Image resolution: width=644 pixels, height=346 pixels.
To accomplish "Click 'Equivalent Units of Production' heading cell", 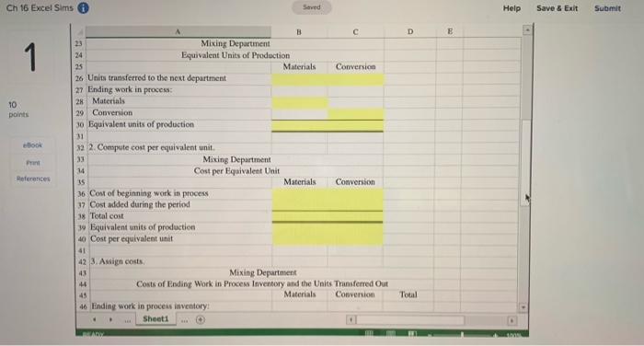I will point(236,55).
